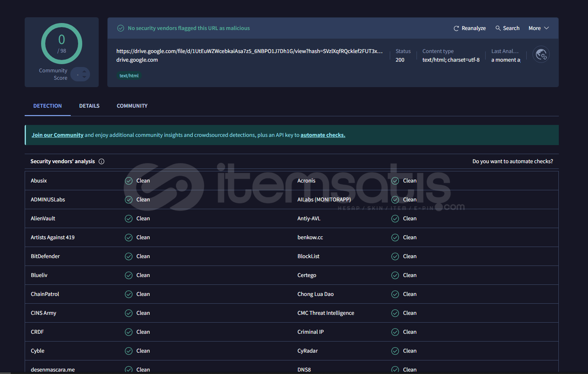Go to the COMMUNITY tab
The image size is (588, 374).
(132, 106)
